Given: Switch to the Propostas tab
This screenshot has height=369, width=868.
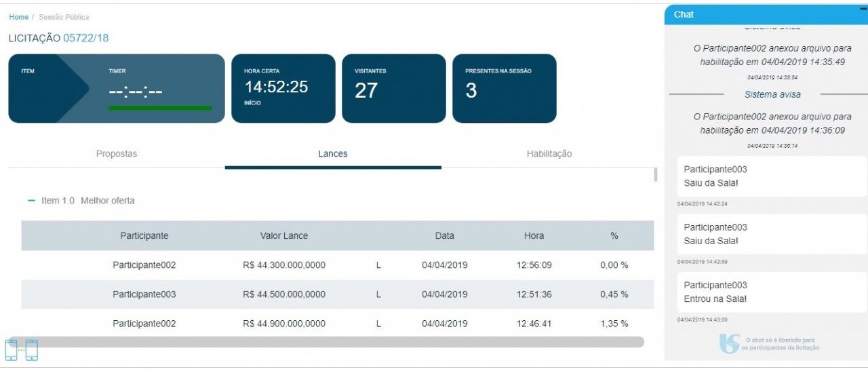Looking at the screenshot, I should click(116, 154).
